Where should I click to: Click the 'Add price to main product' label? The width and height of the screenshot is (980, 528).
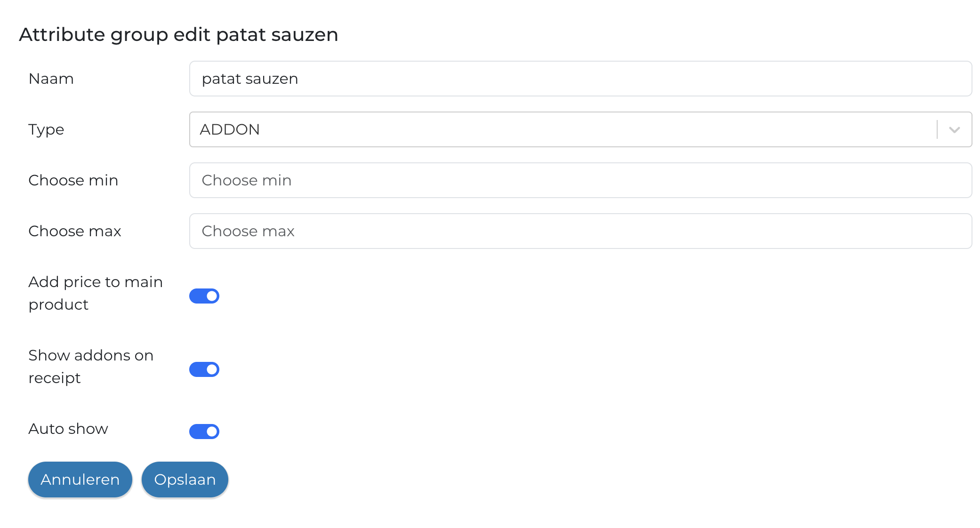(96, 293)
